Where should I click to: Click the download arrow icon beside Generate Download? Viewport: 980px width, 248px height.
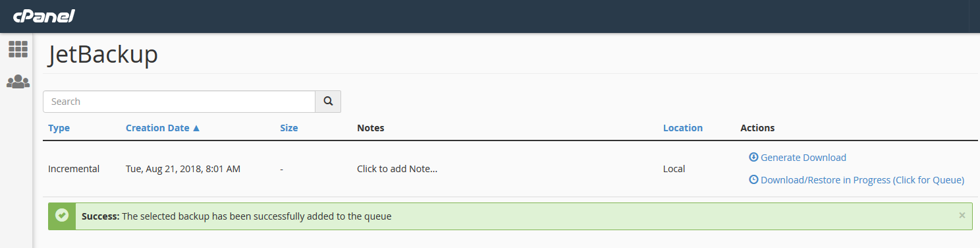coord(753,157)
